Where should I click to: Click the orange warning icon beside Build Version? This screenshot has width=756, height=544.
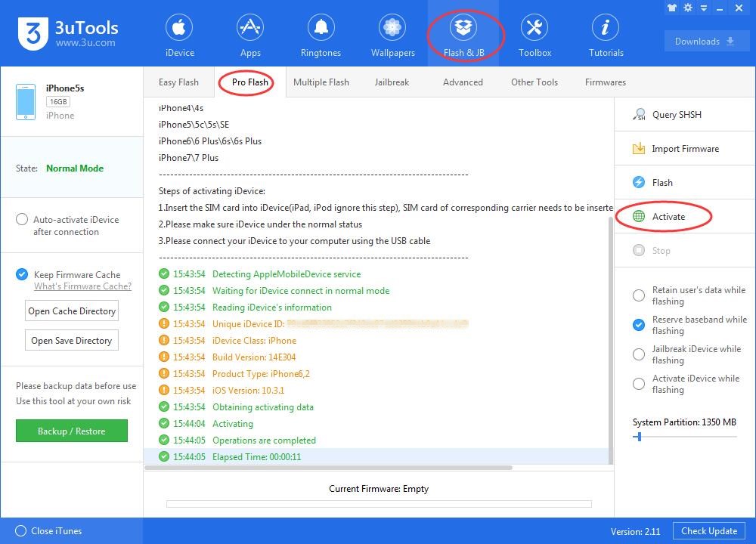[164, 357]
